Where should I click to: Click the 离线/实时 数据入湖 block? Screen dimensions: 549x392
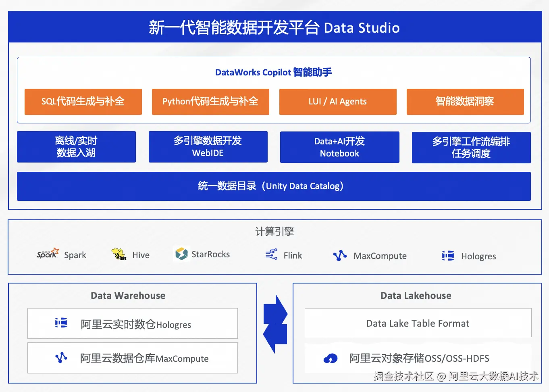(76, 147)
